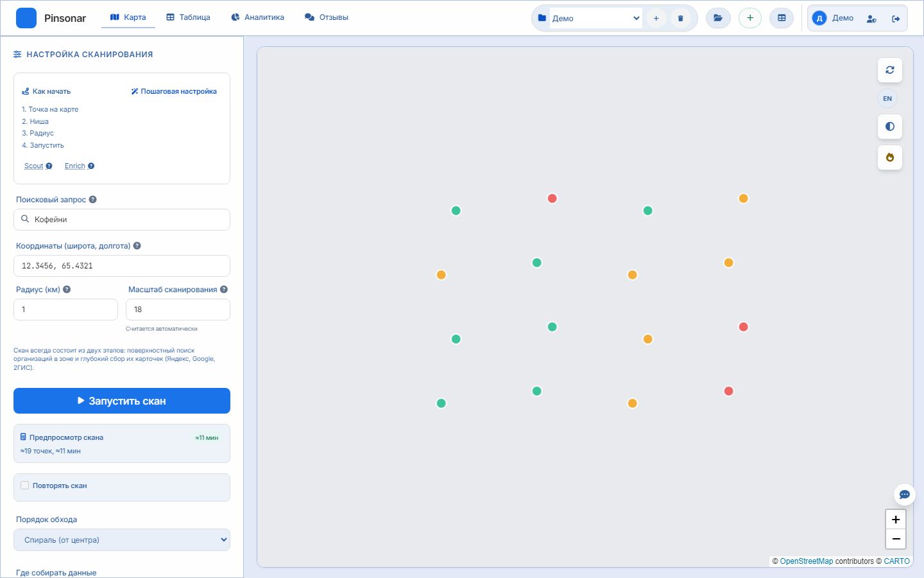Click the Enrich help link
The image size is (924, 578).
pos(80,166)
